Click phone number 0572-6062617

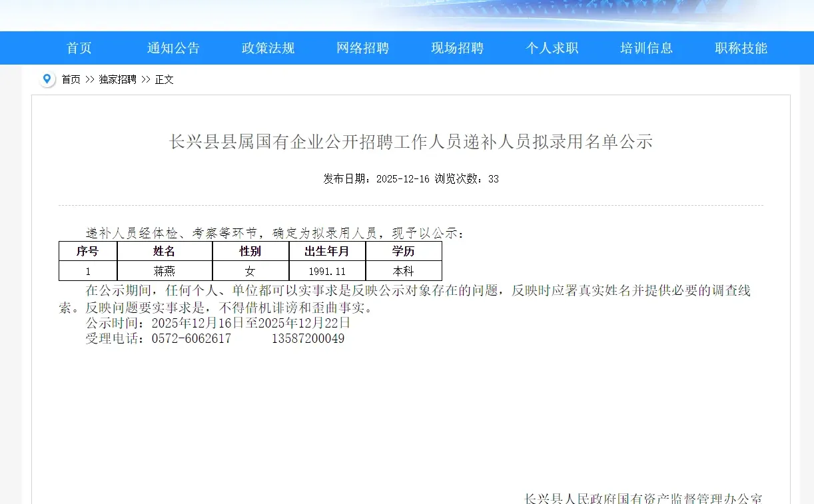click(x=192, y=338)
